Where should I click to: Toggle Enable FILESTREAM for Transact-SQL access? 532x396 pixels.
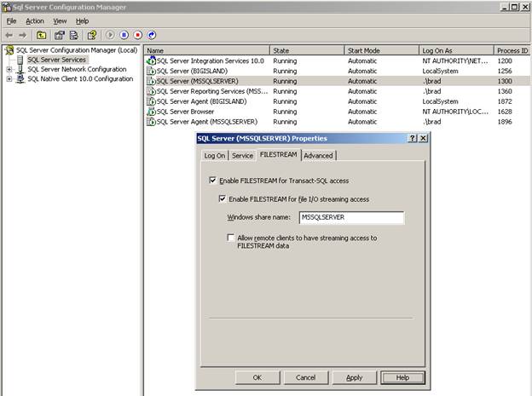click(213, 181)
